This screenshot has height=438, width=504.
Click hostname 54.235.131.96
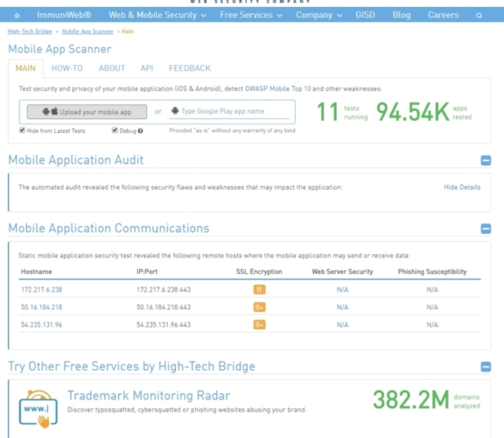[x=42, y=325]
